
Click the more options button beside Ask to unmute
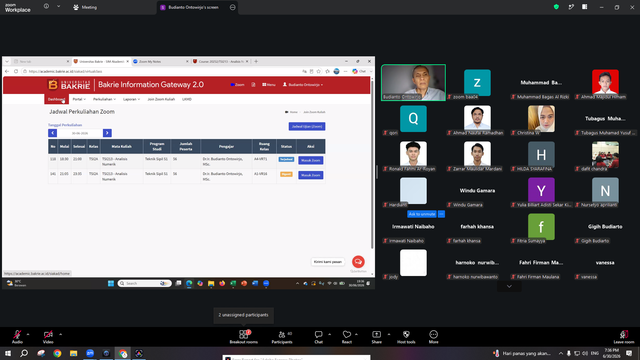click(441, 214)
